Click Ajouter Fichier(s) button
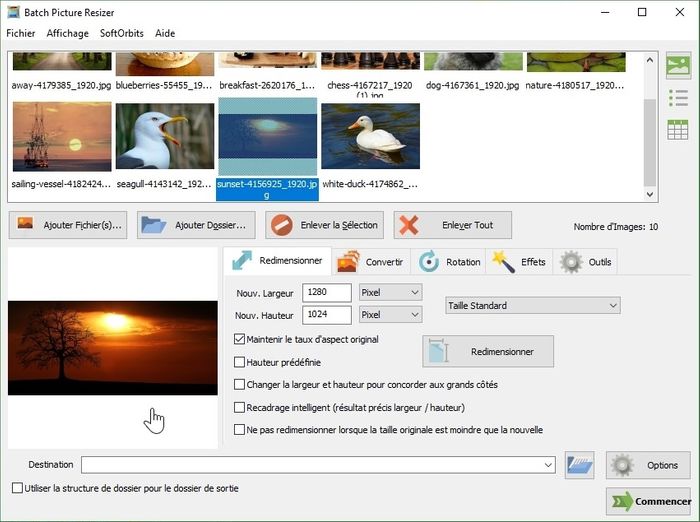 click(68, 225)
